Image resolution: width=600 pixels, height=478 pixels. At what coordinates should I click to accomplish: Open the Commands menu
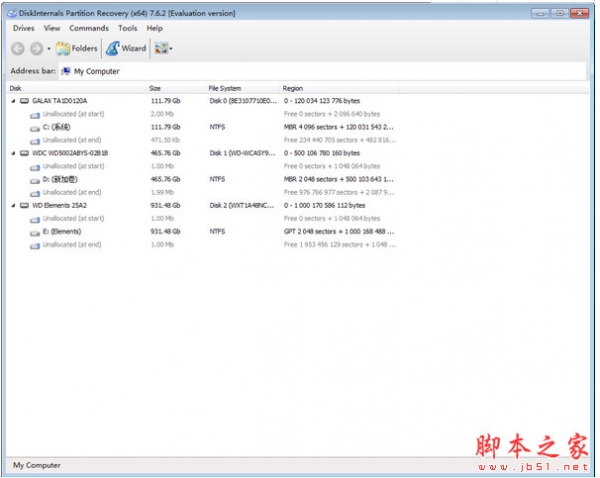click(x=89, y=28)
